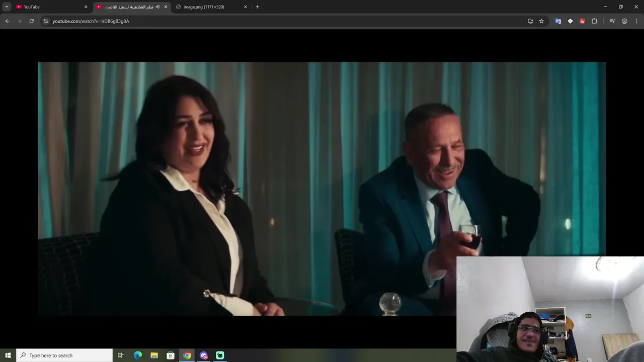View site information icon in address bar
Image resolution: width=644 pixels, height=362 pixels.
pyautogui.click(x=46, y=21)
